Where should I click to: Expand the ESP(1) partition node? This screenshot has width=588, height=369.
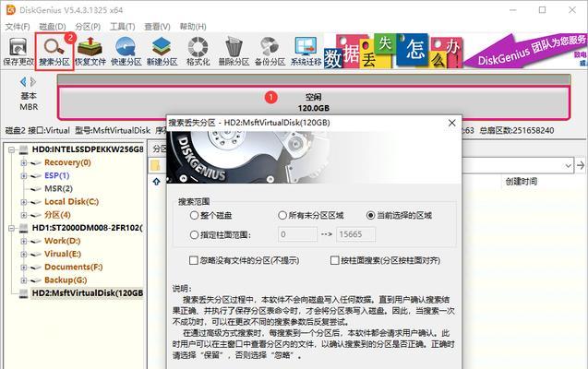click(24, 176)
